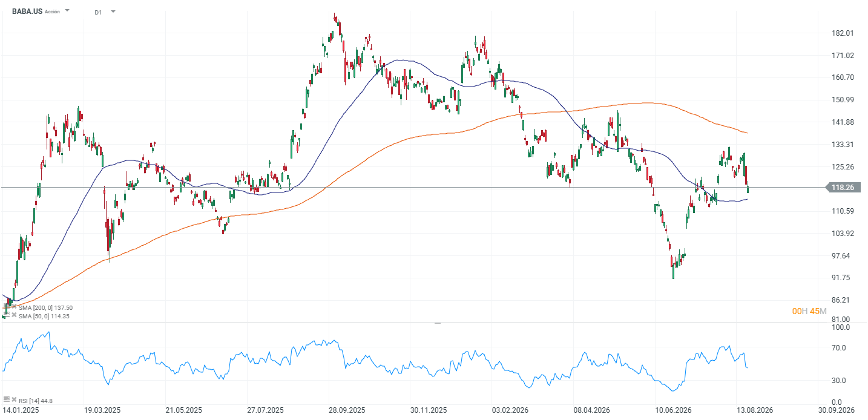Click the 14.01.2025 date label
Screen dimensions: 868x420
(21, 410)
